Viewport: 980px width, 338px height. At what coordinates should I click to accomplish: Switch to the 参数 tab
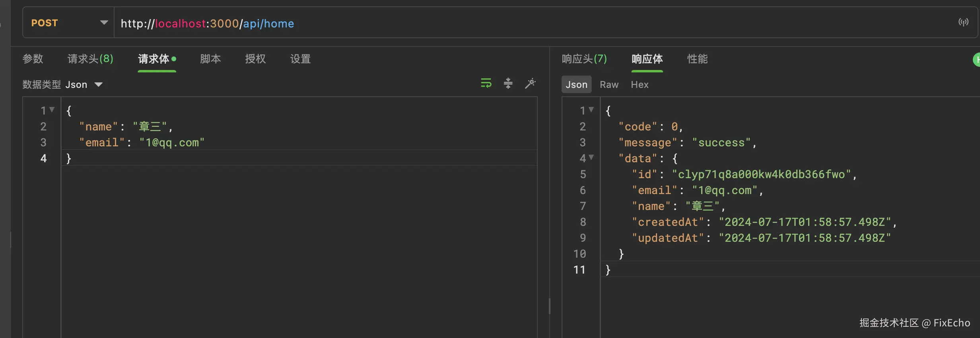coord(33,59)
